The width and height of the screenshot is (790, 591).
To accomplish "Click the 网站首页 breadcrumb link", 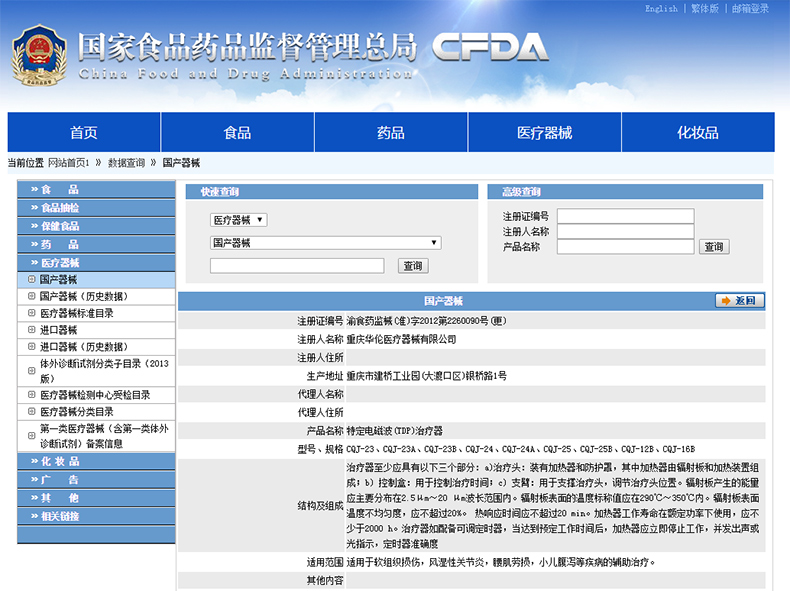I will (69, 163).
